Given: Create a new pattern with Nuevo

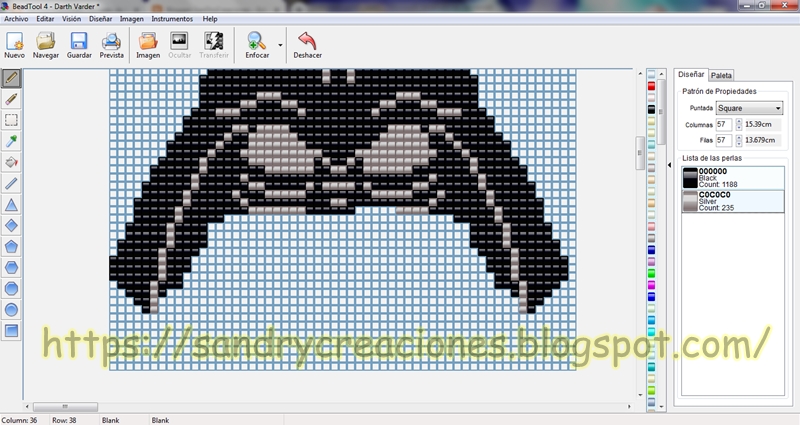Looking at the screenshot, I should tap(14, 45).
